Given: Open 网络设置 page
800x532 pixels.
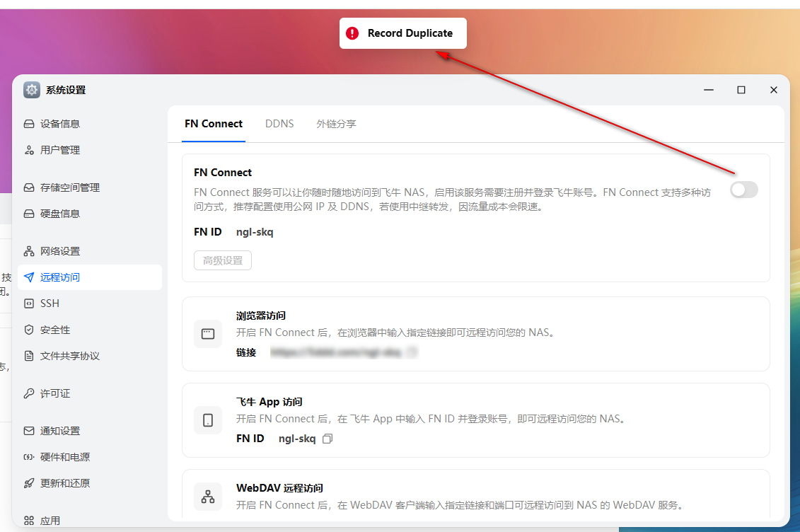Looking at the screenshot, I should click(x=90, y=251).
